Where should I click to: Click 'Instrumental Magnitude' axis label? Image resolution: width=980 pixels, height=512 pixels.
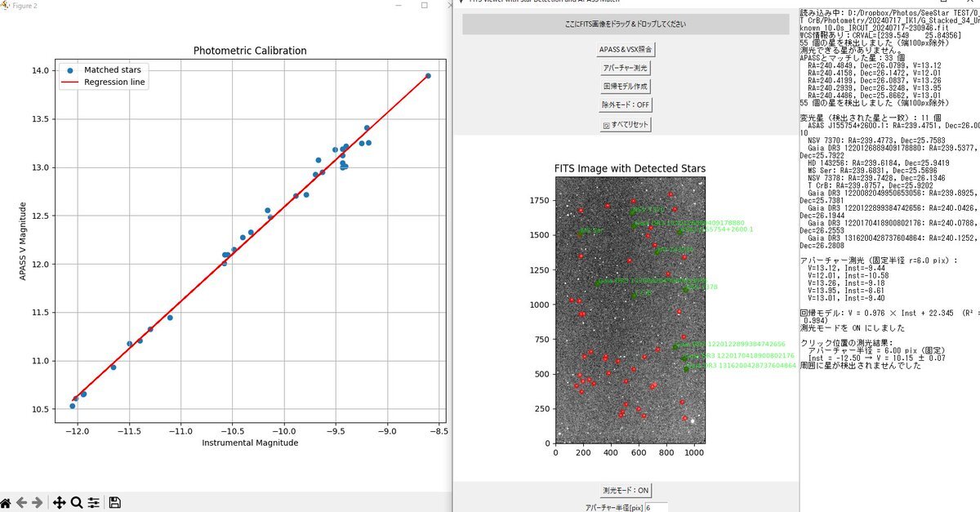click(x=250, y=443)
